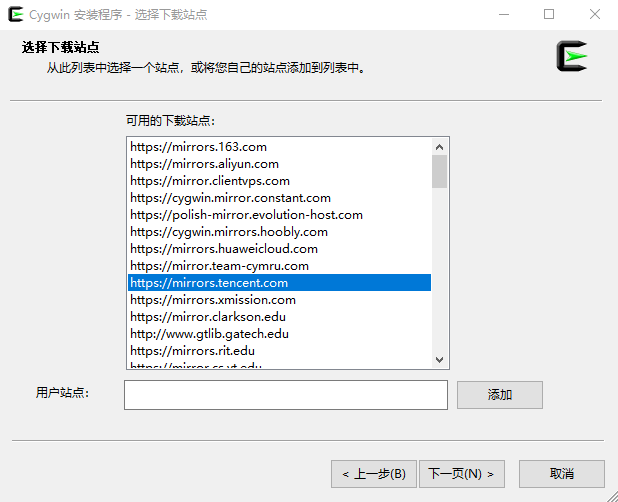
Task: Select mirror.team-cymru.com from list
Action: [219, 266]
